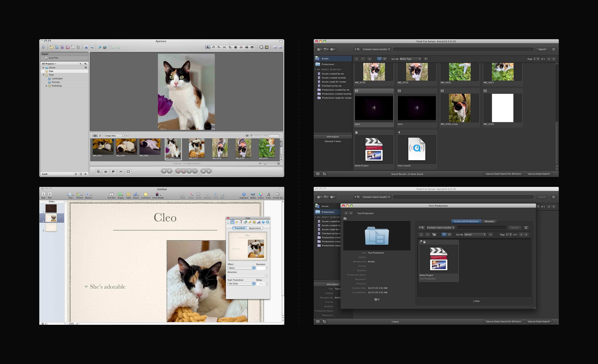
Task: Switch Aperture browser to list view
Action: [x=100, y=136]
